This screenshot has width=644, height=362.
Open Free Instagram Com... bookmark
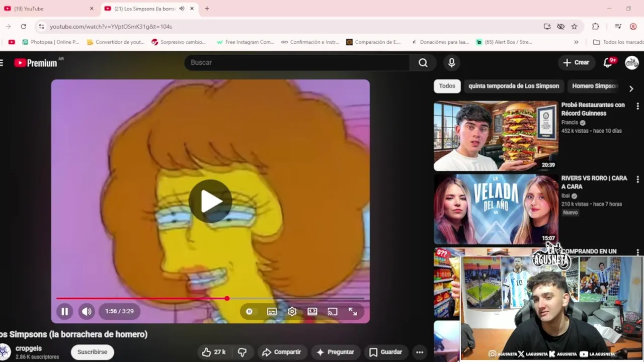[246, 42]
